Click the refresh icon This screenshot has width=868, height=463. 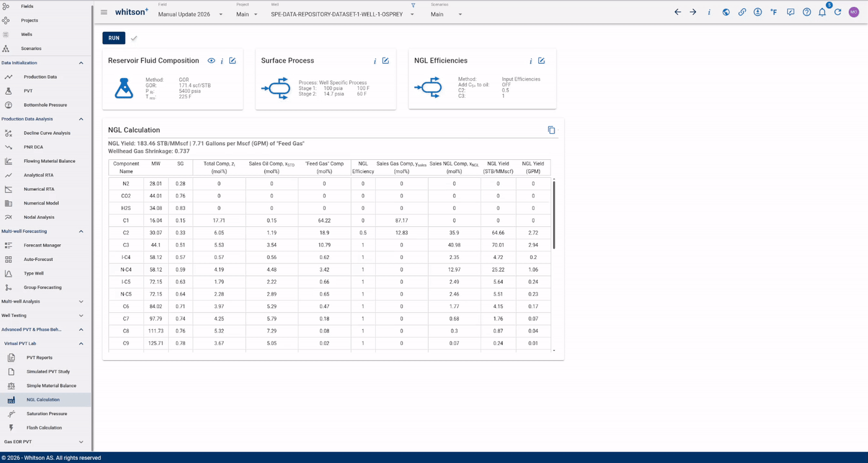pyautogui.click(x=838, y=12)
